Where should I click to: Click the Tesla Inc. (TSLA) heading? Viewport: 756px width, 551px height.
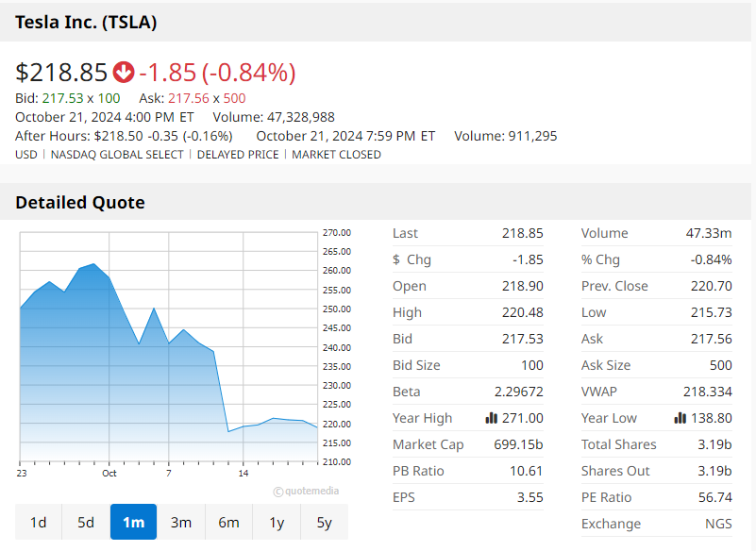click(x=86, y=23)
